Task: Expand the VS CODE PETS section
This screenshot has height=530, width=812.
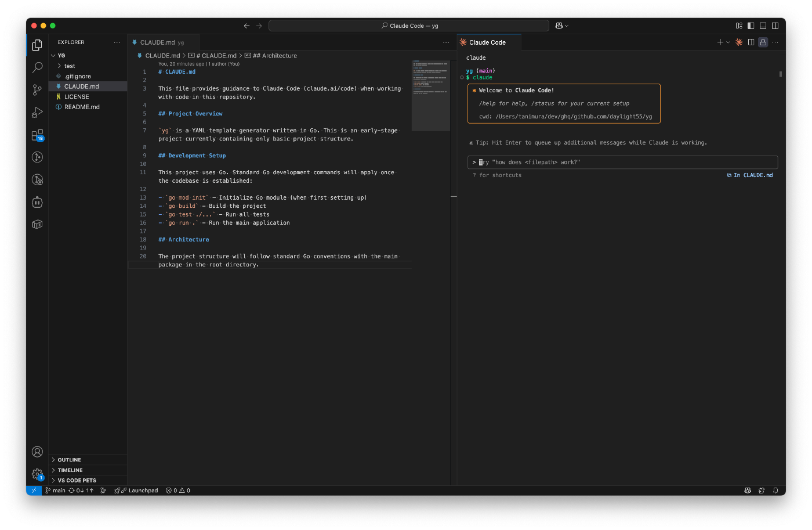Action: point(88,481)
